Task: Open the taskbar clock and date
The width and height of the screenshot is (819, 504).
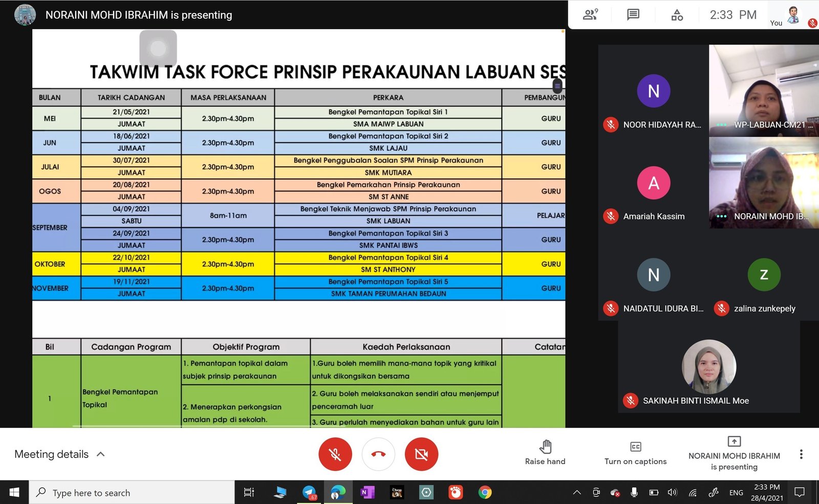Action: tap(767, 492)
